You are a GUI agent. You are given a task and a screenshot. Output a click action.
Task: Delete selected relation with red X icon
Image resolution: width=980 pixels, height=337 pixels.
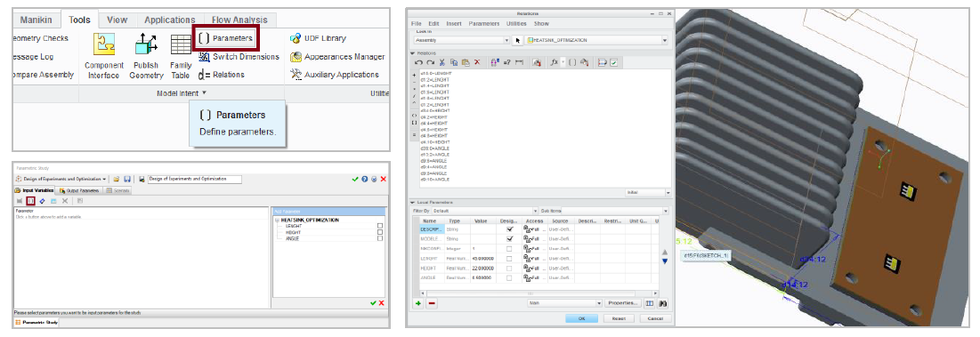coord(477,61)
